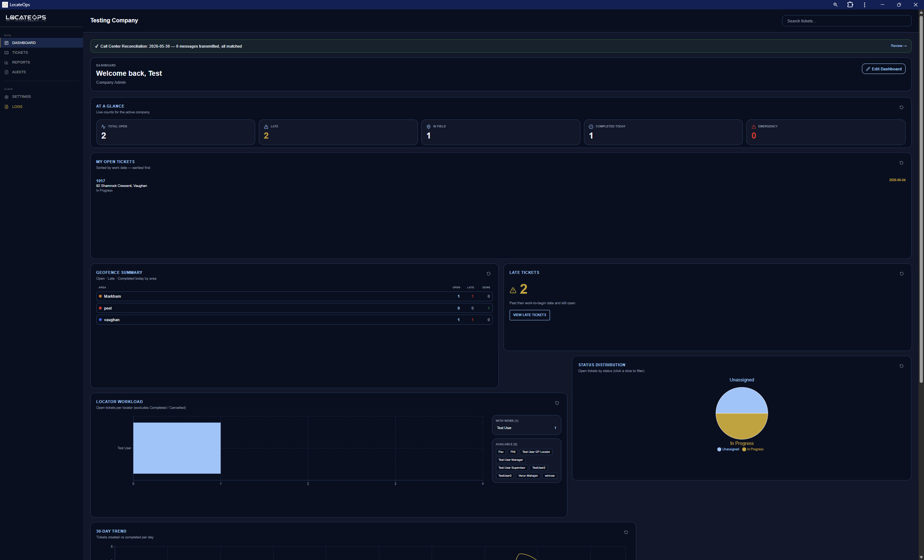
Task: Click the View Late Tickets button
Action: coord(529,315)
